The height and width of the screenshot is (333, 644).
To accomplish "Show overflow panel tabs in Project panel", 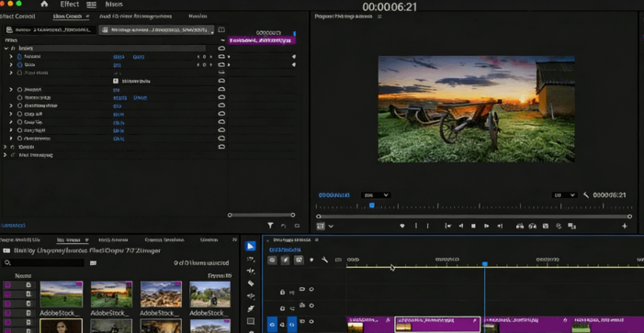I will (x=234, y=240).
